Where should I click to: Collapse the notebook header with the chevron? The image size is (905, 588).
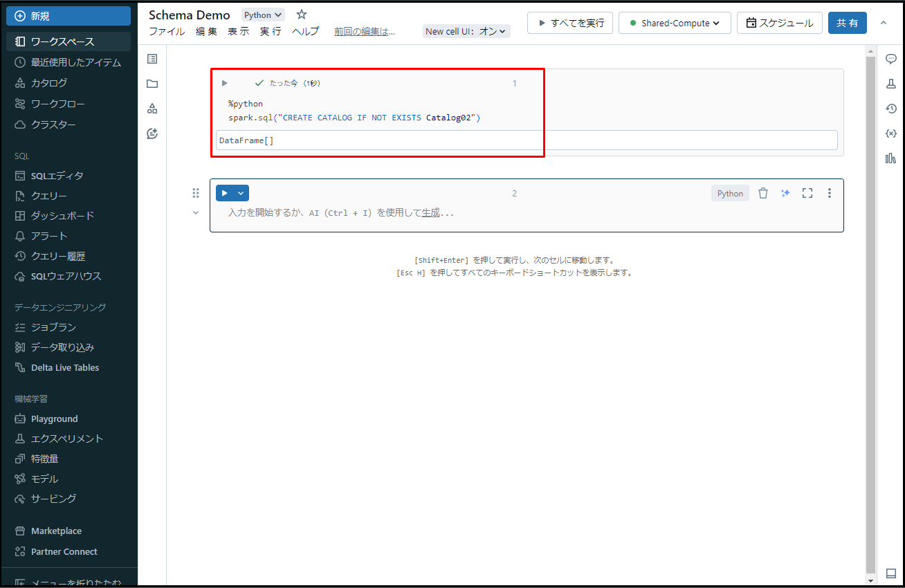pyautogui.click(x=884, y=23)
